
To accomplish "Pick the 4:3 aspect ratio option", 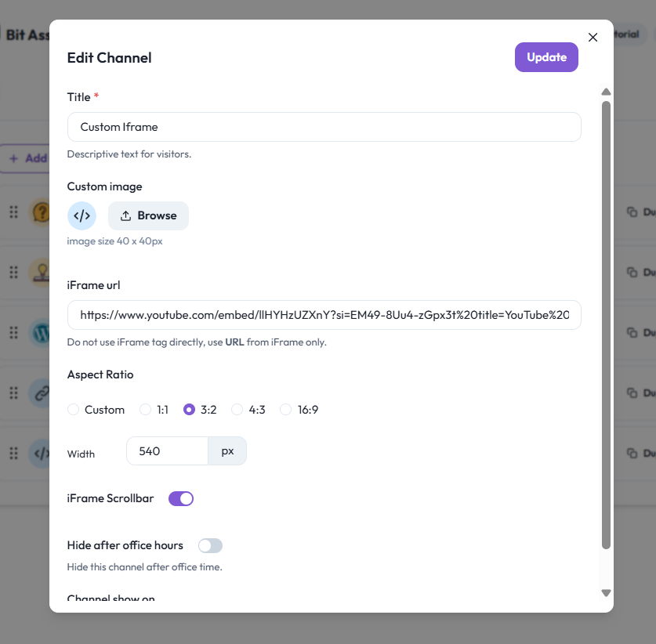I will [x=237, y=410].
